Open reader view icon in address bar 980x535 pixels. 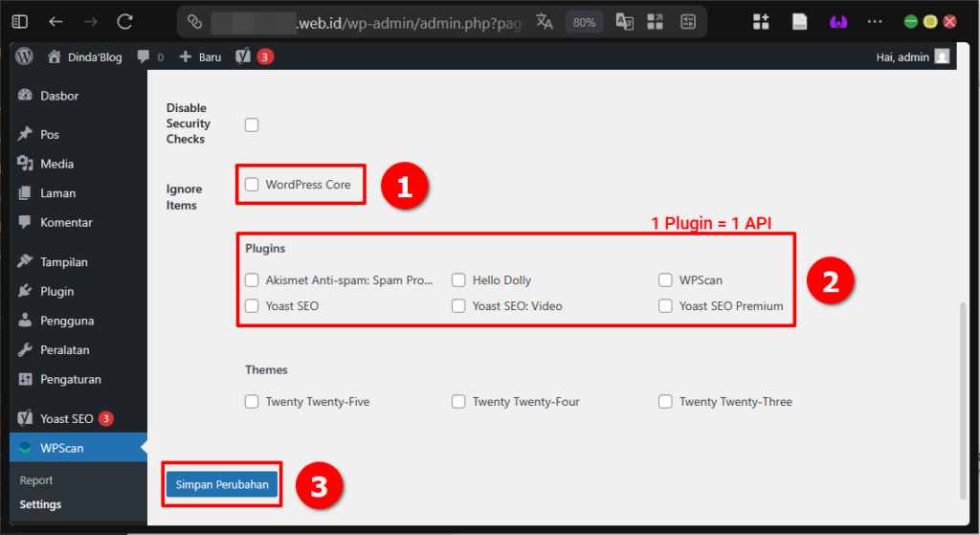688,22
